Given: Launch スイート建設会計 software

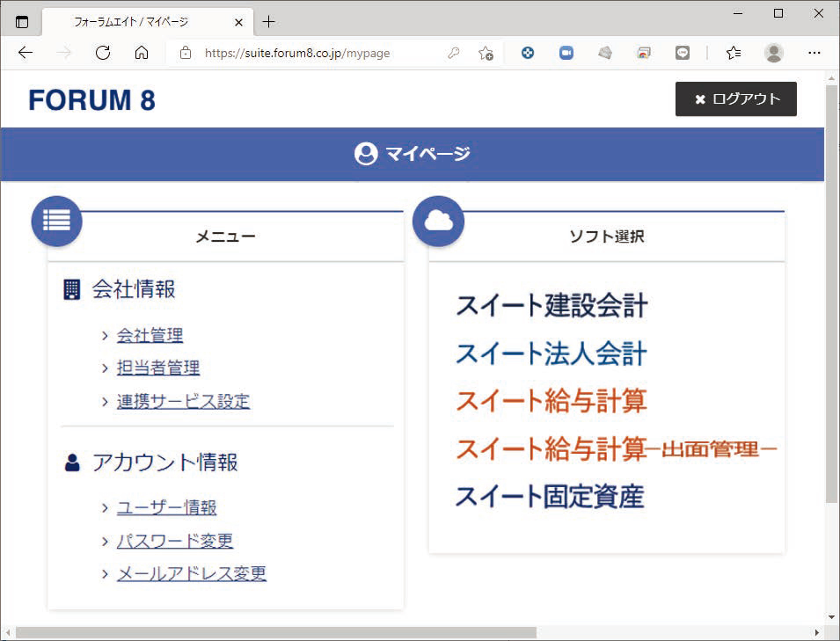Looking at the screenshot, I should click(x=551, y=306).
